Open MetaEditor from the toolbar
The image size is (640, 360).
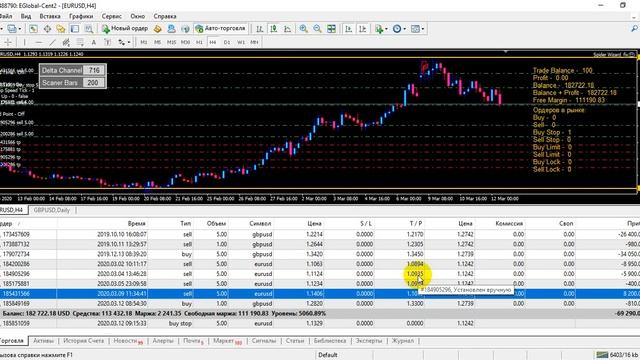[x=158, y=29]
